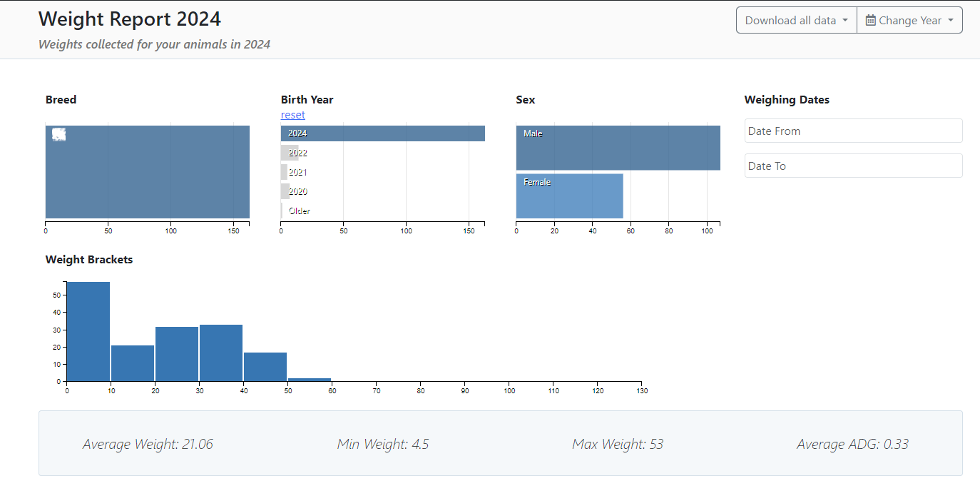Pick the 30-40 weight bracket bar

tap(221, 353)
